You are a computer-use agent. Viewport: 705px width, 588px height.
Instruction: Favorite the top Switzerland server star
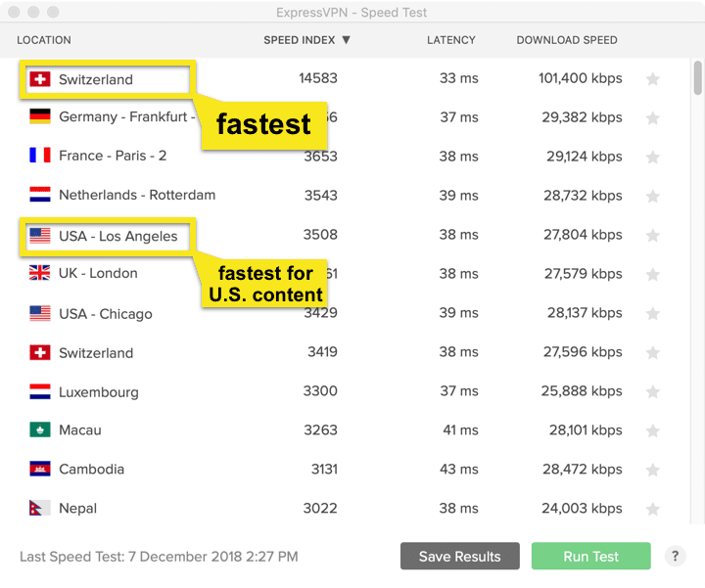[x=653, y=79]
